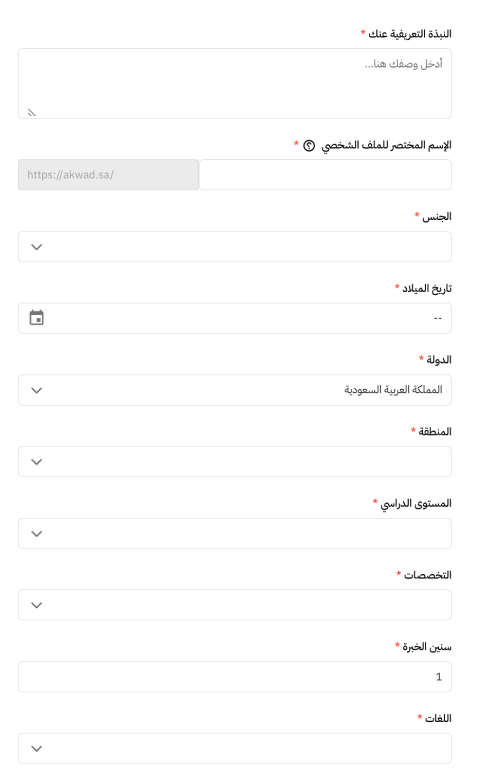Open the المستوى الدراسي education select box

pos(235,533)
